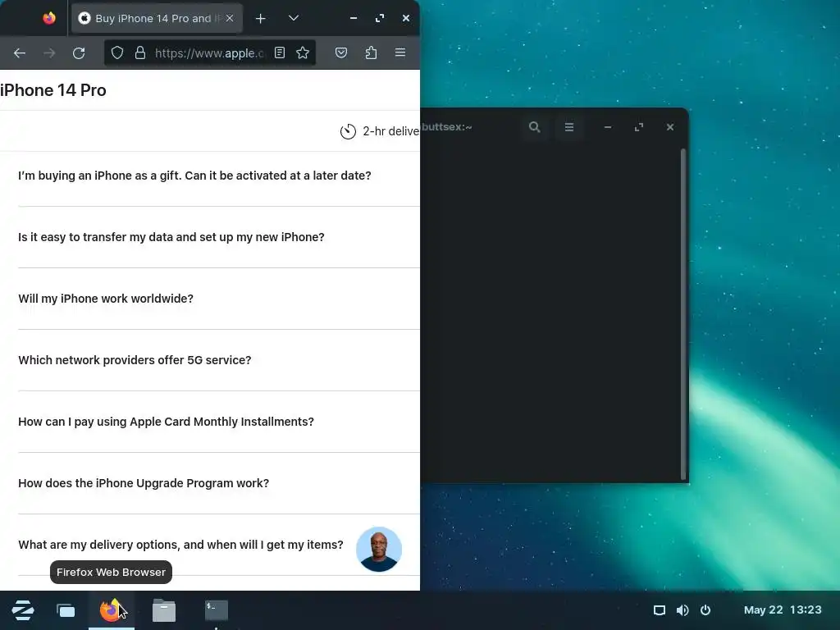Screen dimensions: 840x630
Task: Click the 2-hr delivery clock icon
Action: point(348,131)
